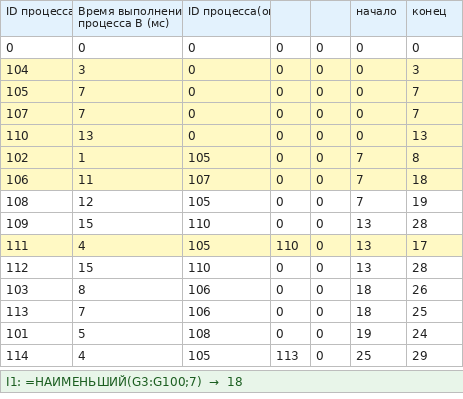The width and height of the screenshot is (463, 399).
Task: Select start value 19 in row 101
Action: (x=378, y=334)
